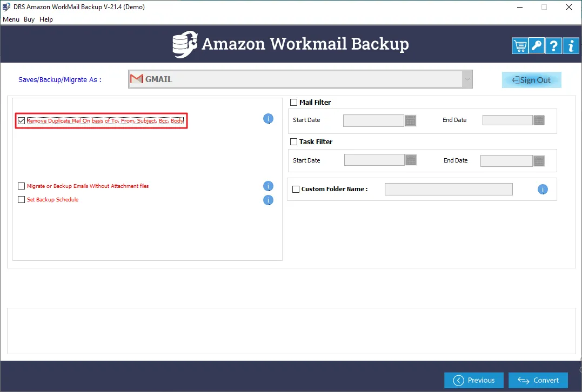
Task: Open the Buy menu
Action: click(29, 19)
